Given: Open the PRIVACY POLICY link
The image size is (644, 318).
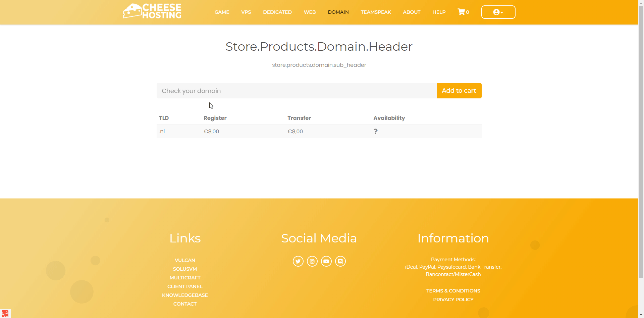Looking at the screenshot, I should click(453, 300).
